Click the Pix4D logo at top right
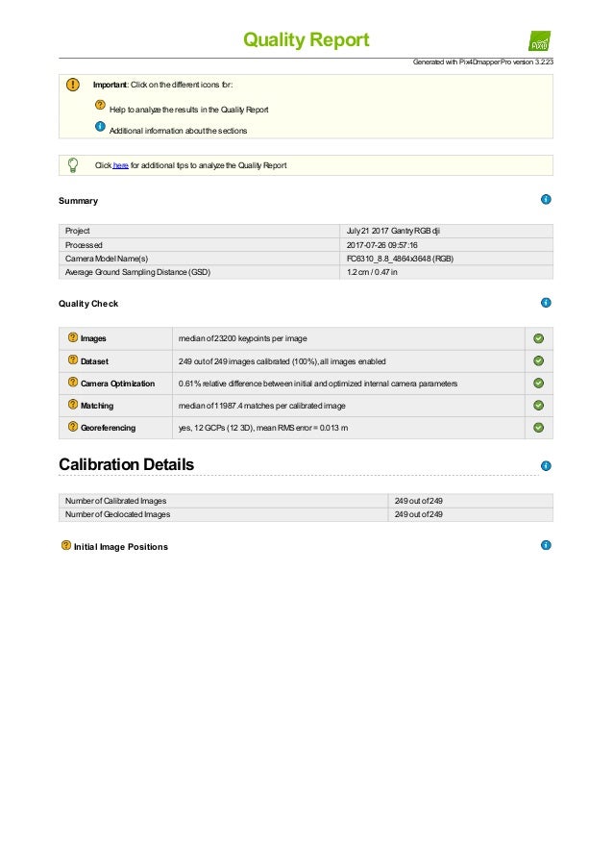The image size is (613, 868). point(539,41)
